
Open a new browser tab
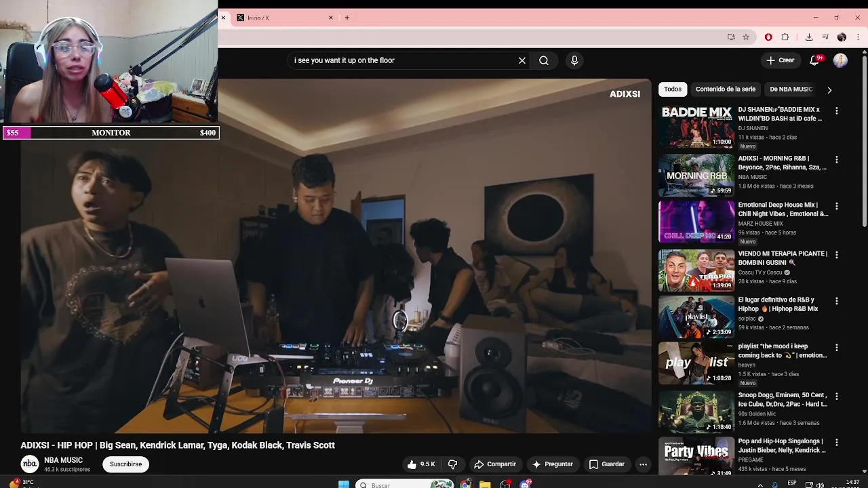pyautogui.click(x=347, y=18)
